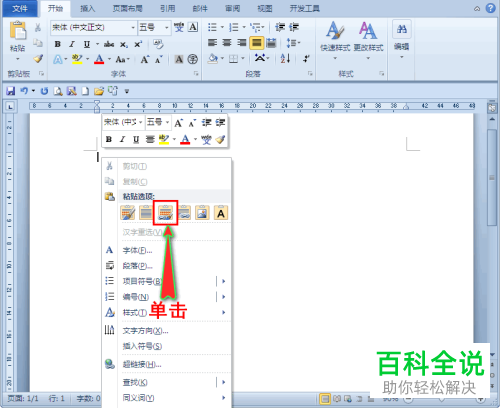Image resolution: width=500 pixels, height=408 pixels.
Task: Apply red font color in ribbon
Action: pyautogui.click(x=99, y=59)
